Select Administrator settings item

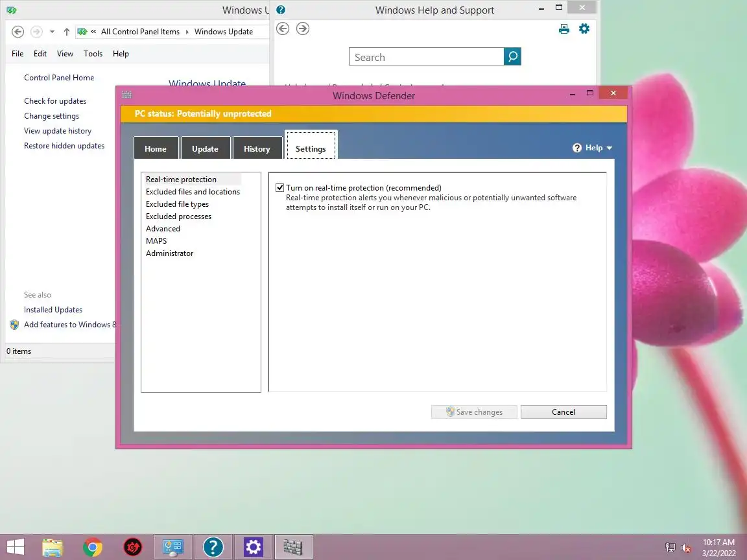170,253
